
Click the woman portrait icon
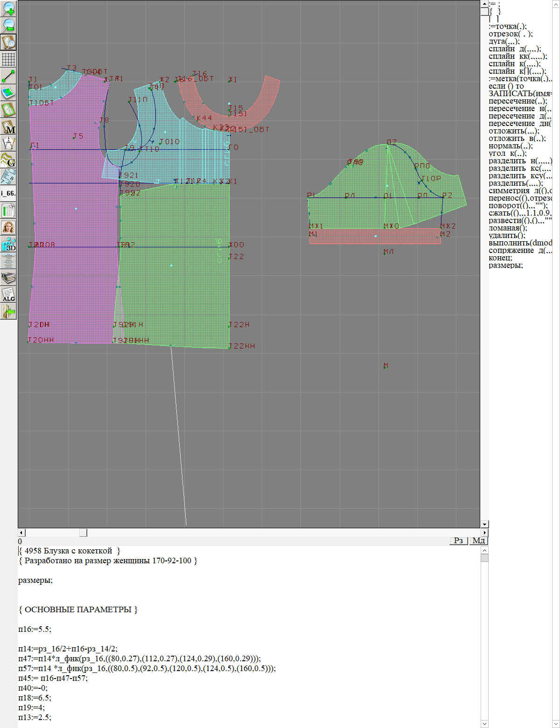click(x=8, y=227)
